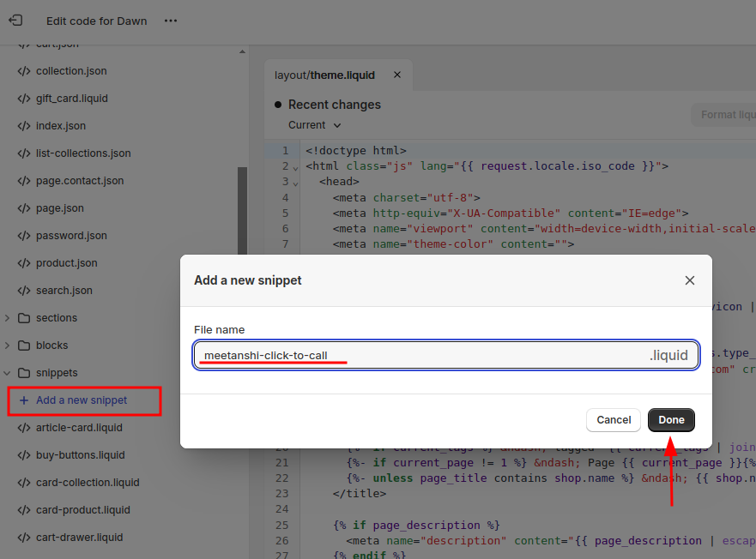Open collection.json file
Screen dimensions: 756x559
(71, 71)
